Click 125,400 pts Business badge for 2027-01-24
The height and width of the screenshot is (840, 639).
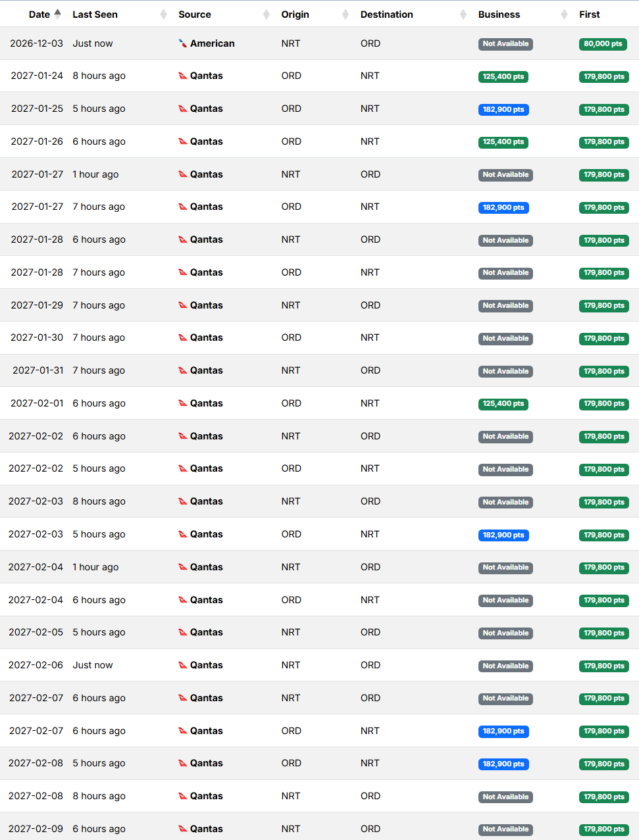click(503, 77)
